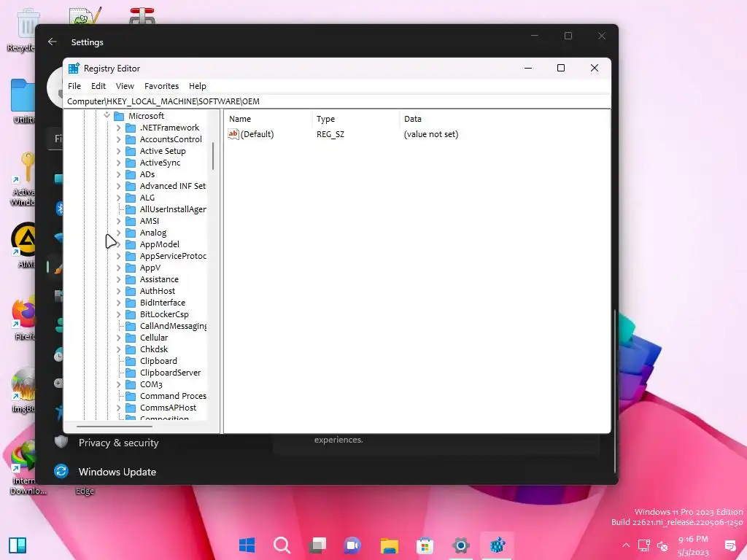This screenshot has height=560, width=747.
Task: Go back using the Settings back arrow
Action: [x=53, y=42]
